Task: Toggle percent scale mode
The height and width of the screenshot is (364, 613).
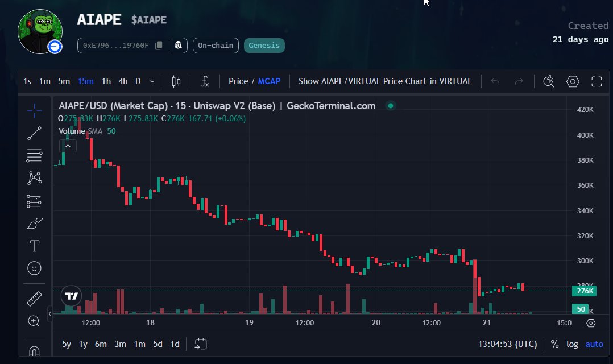Action: (x=554, y=344)
